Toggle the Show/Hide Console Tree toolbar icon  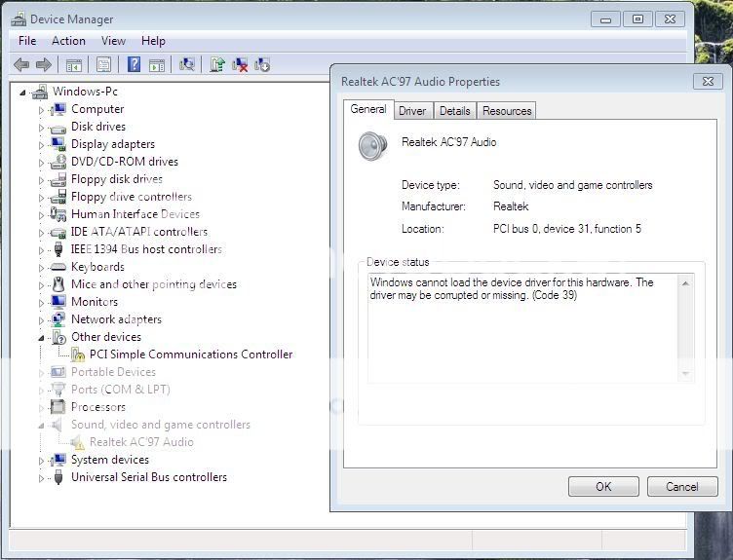tap(74, 64)
